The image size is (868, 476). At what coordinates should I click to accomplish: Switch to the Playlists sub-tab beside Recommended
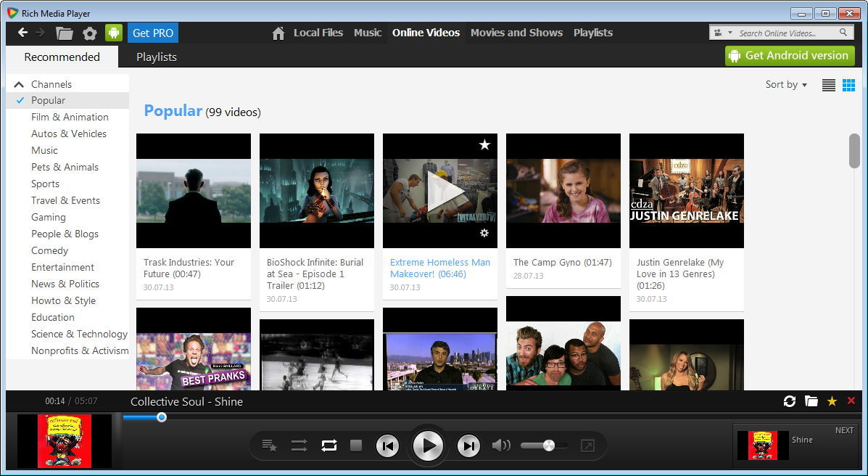click(x=157, y=57)
